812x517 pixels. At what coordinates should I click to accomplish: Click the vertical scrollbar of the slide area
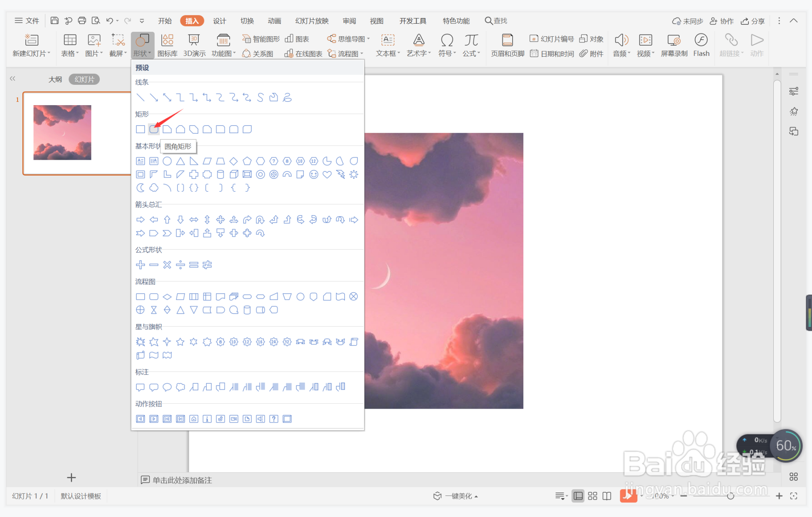pyautogui.click(x=777, y=251)
